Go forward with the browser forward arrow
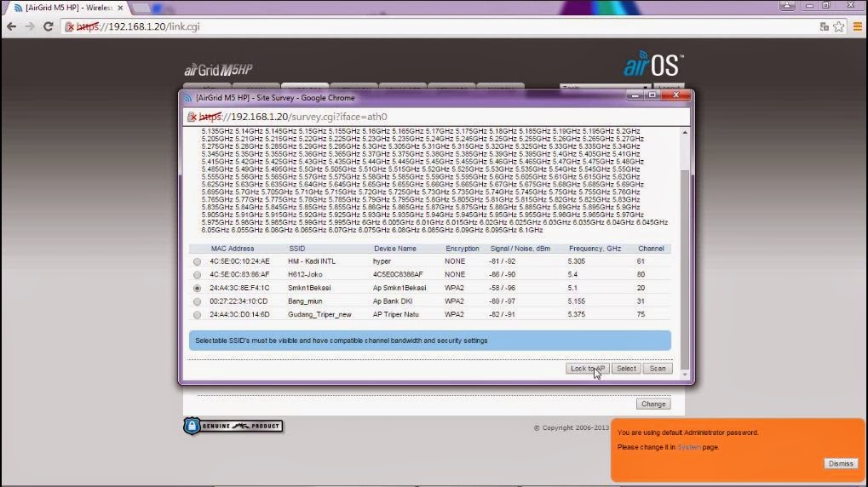 30,26
